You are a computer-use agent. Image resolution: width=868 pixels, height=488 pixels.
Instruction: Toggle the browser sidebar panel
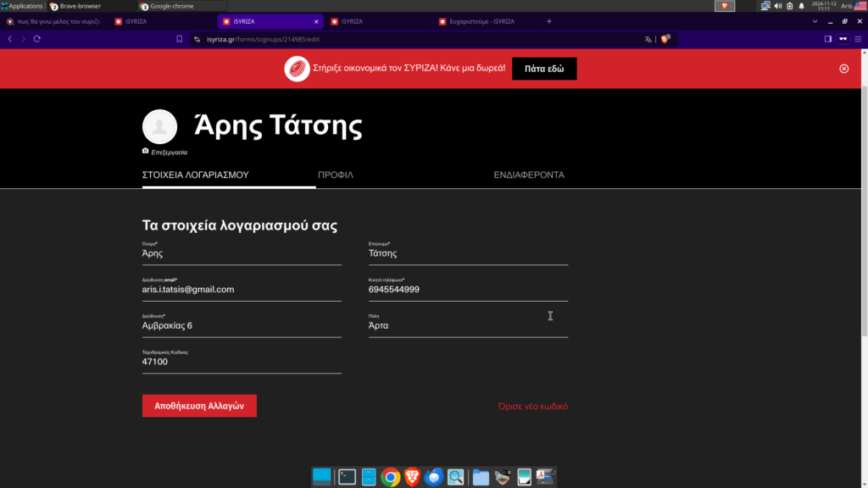(828, 39)
